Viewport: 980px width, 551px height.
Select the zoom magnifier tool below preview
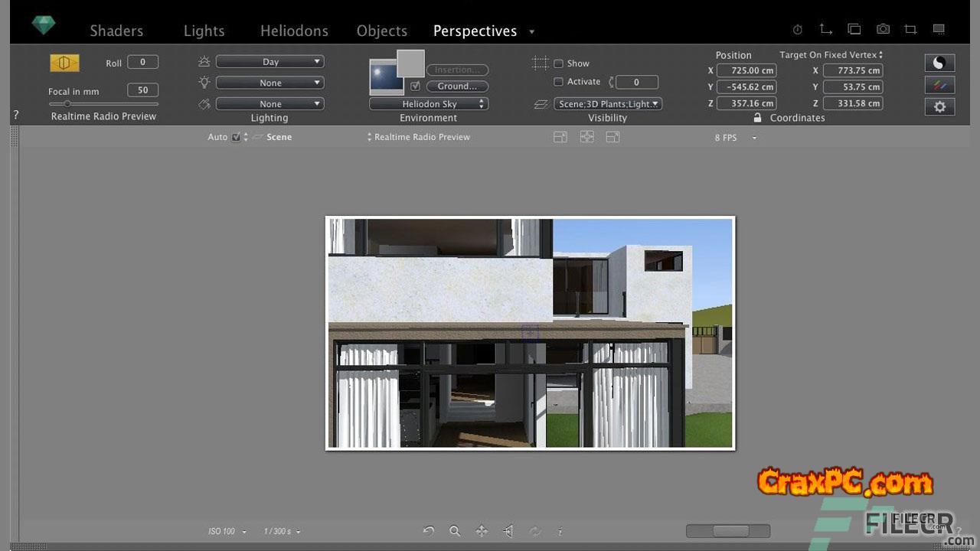[455, 531]
